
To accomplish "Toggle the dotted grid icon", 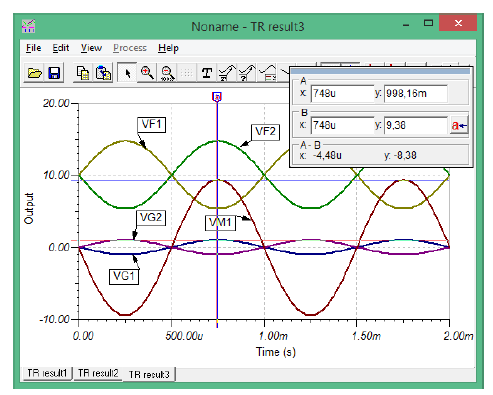I will pyautogui.click(x=187, y=72).
